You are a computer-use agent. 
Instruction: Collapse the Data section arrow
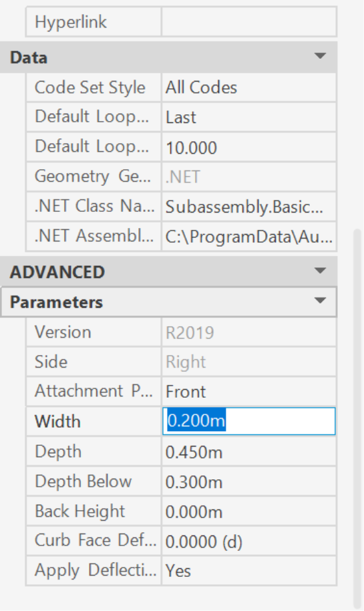[x=320, y=57]
